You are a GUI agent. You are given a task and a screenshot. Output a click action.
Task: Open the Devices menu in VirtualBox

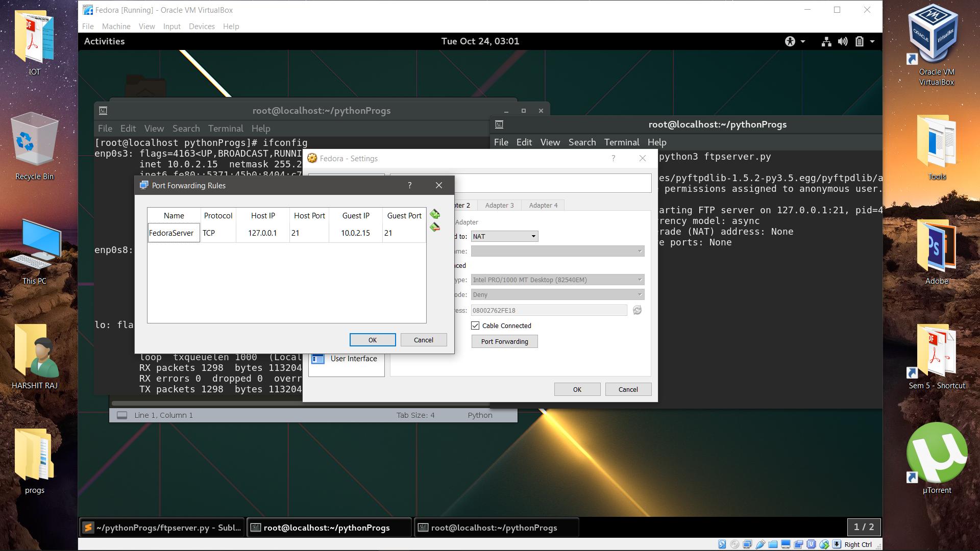(202, 27)
